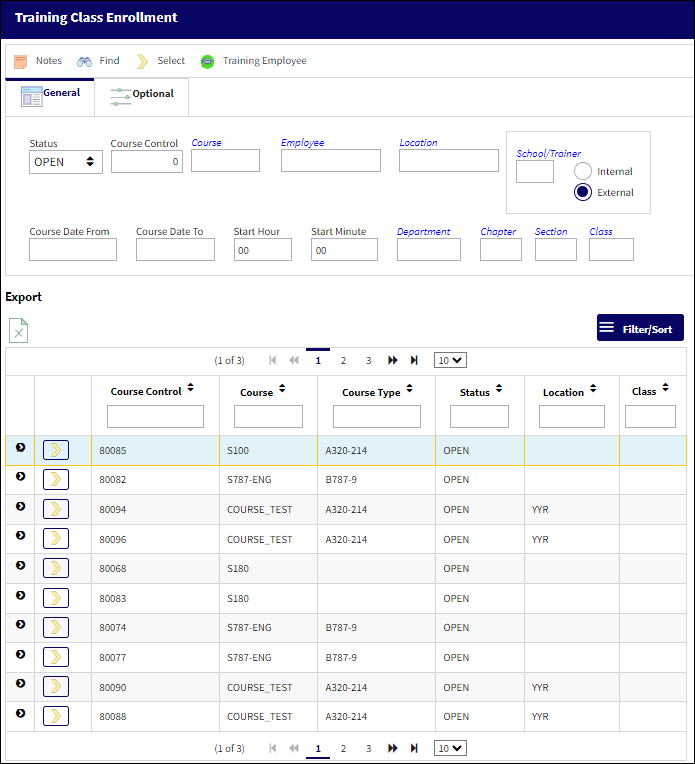This screenshot has width=695, height=764.
Task: Open rows-per-page dropdown in bottom pager
Action: click(450, 748)
